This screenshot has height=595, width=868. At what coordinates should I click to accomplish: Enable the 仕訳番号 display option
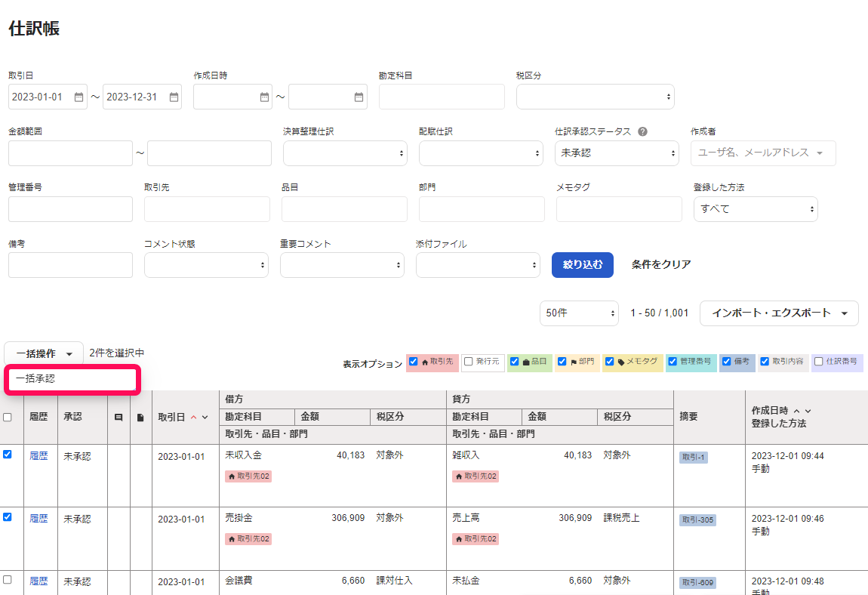[x=819, y=361]
